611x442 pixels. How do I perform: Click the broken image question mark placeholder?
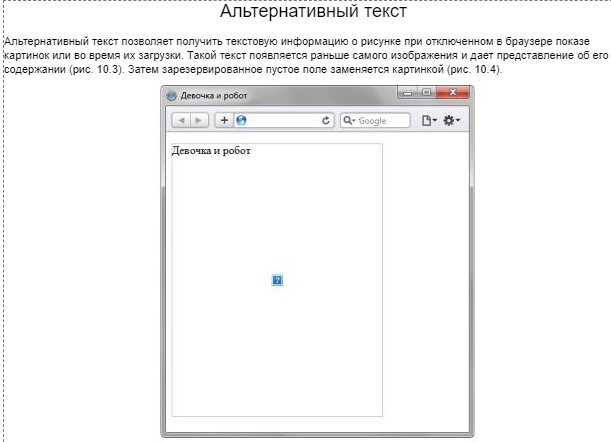pos(277,280)
